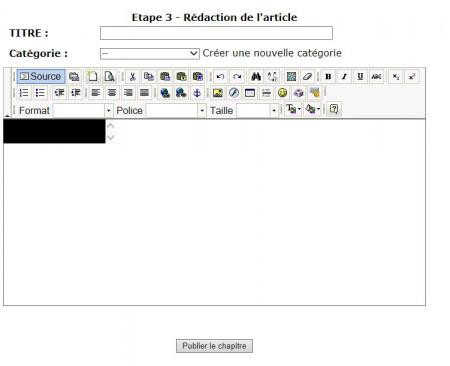Viewport: 450px width, 366px height.
Task: Insert a table
Action: click(250, 93)
